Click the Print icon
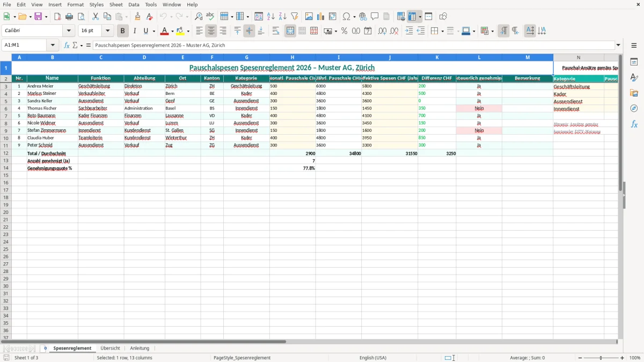 tap(69, 17)
